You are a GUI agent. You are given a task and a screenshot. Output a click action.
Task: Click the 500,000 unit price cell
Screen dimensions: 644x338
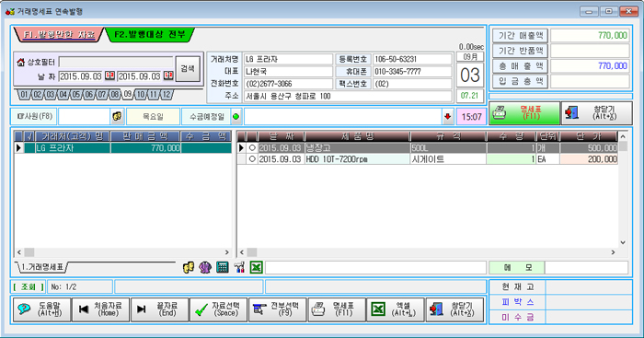click(x=589, y=147)
